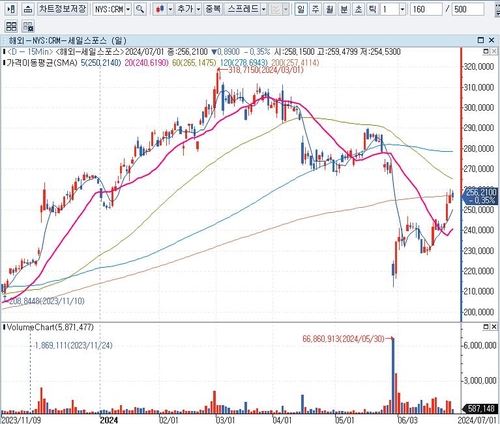Expand the 스프레드 dropdown arrow
The image size is (500, 424).
point(264,9)
